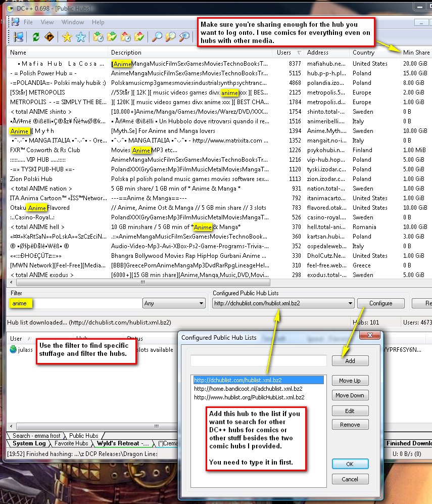
Task: Select the home.bandicoot.nl hub list entry
Action: 248,389
